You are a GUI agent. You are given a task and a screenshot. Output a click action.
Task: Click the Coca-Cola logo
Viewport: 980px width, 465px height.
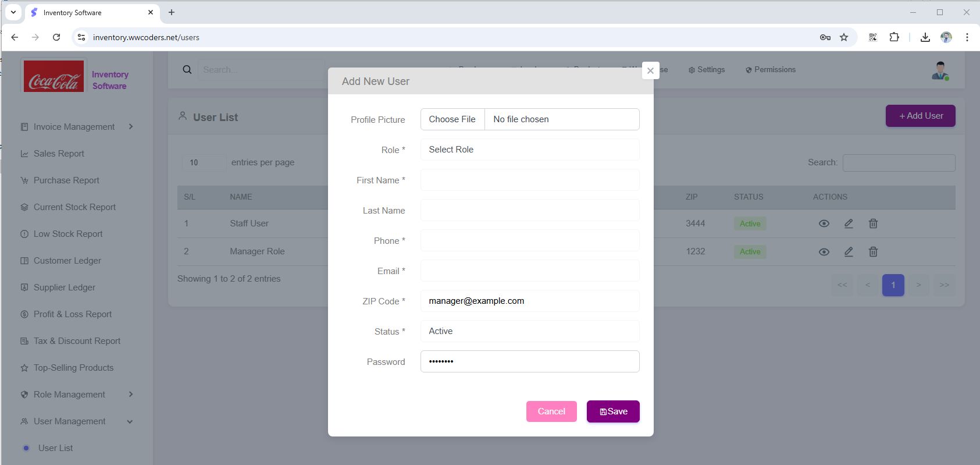(x=54, y=77)
